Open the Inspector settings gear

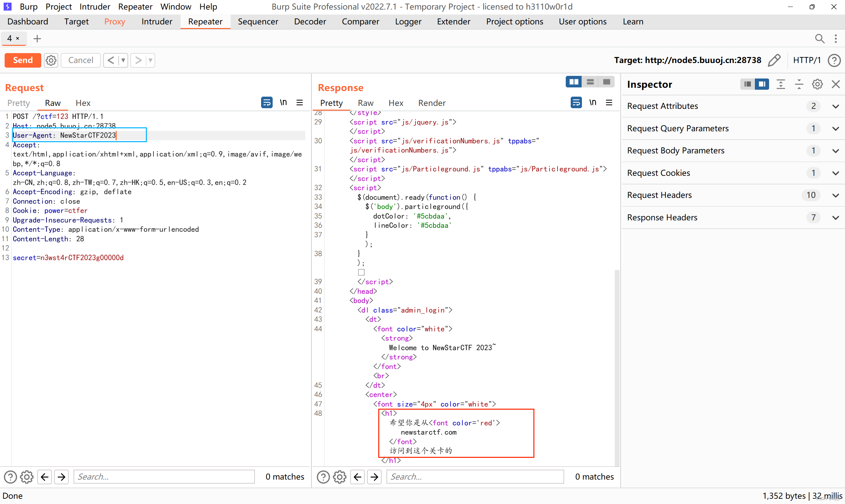point(817,84)
